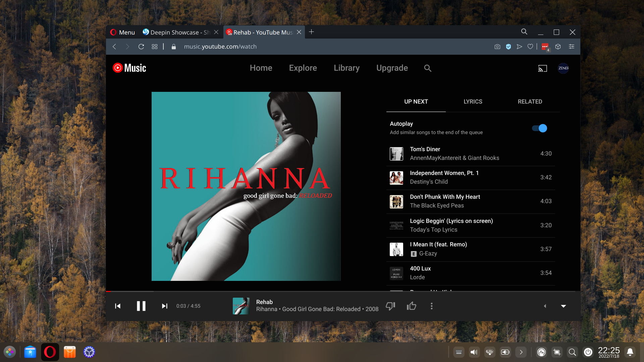Play Independent Women, Pt. 1

coord(471,178)
